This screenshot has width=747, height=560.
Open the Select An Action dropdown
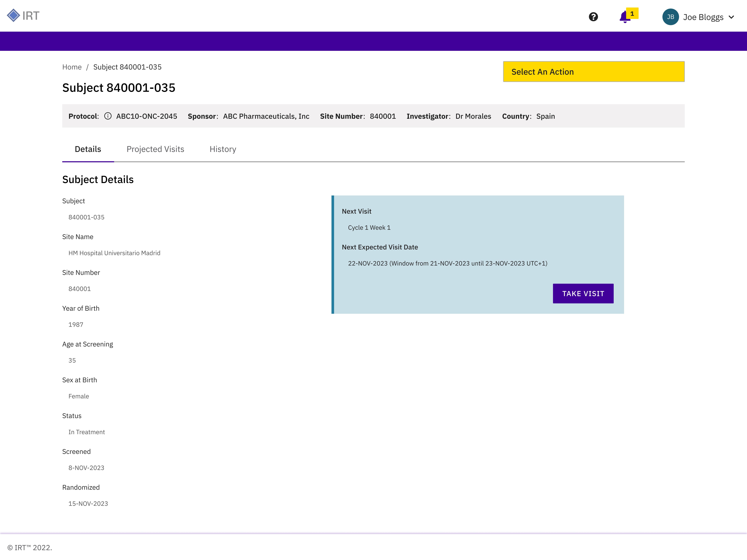(x=594, y=72)
